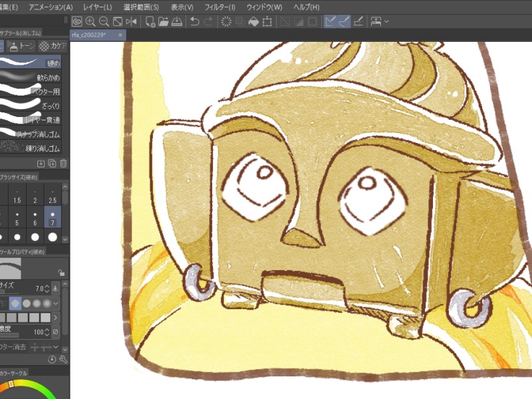Select the 軟らかめ eraser sub tool

31,77
